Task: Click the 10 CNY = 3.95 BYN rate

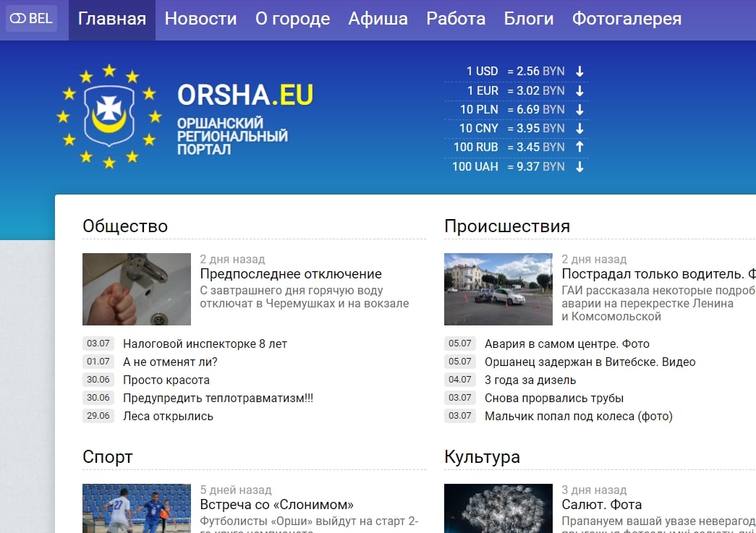Action: pos(511,128)
